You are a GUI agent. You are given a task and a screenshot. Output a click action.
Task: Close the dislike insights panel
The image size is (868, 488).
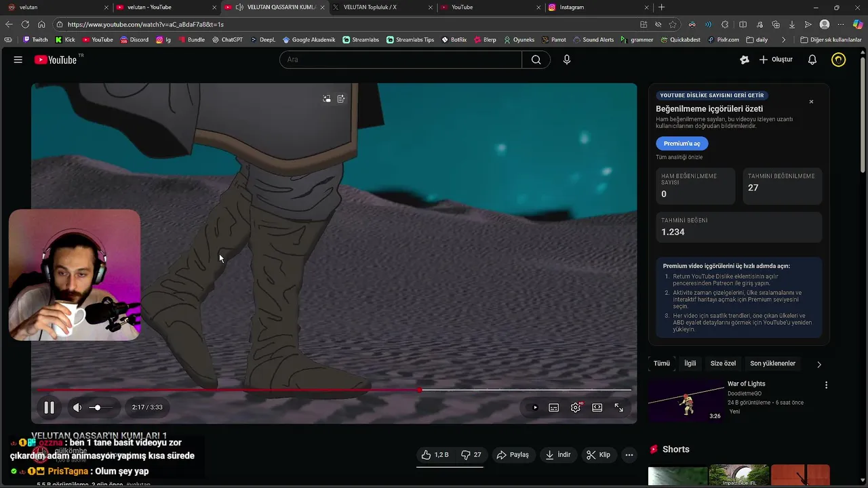811,102
